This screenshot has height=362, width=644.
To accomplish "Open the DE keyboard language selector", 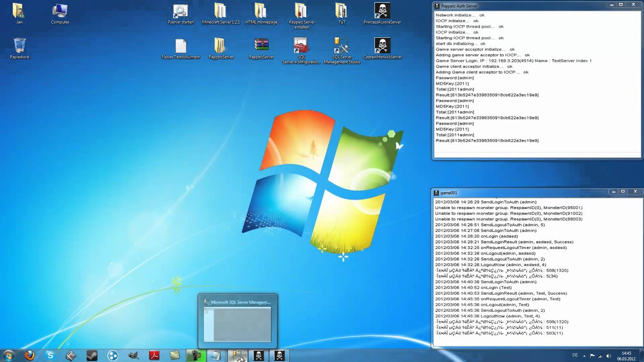I will pos(575,355).
